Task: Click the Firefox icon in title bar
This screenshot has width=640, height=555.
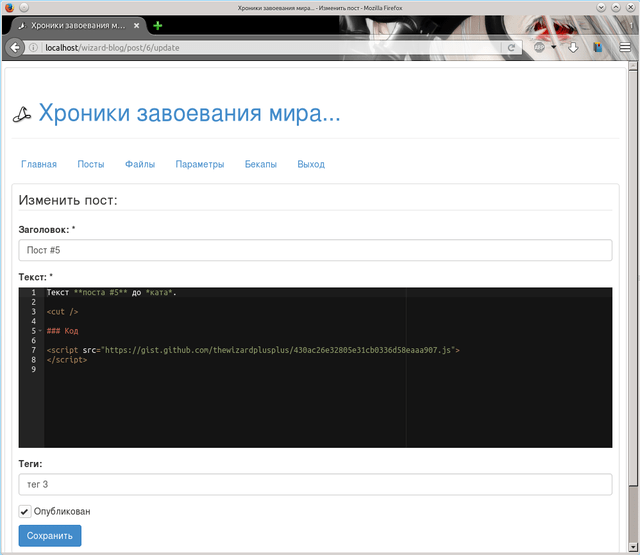Action: pyautogui.click(x=9, y=7)
